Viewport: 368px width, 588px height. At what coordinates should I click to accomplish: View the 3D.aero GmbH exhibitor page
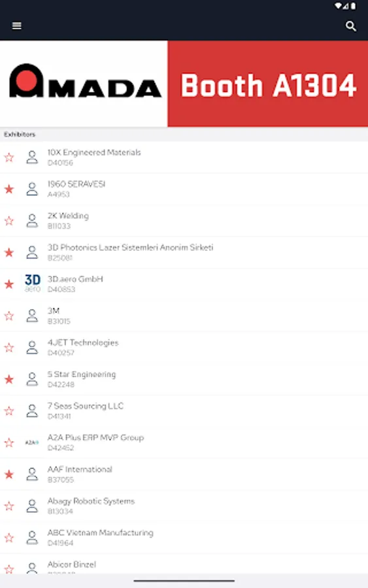pos(184,284)
